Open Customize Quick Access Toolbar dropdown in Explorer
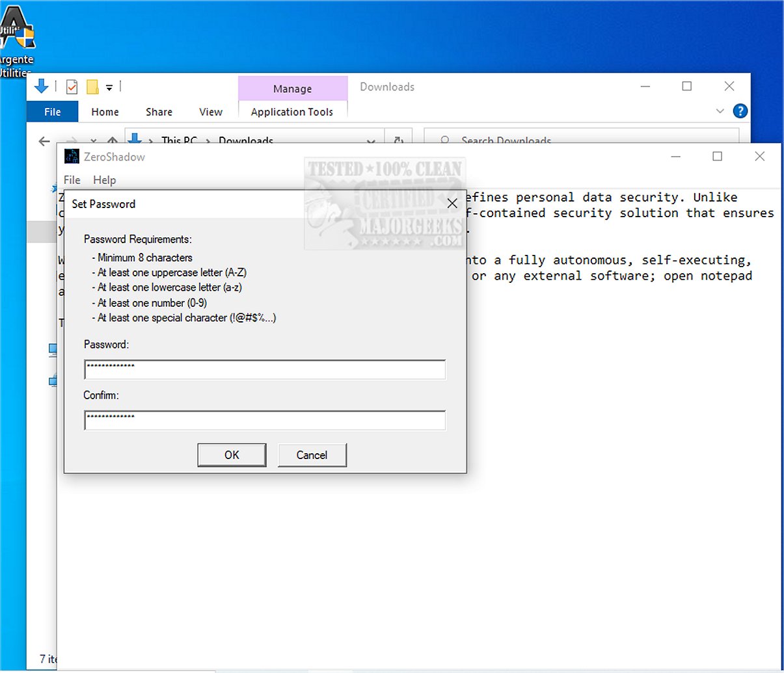This screenshot has width=784, height=673. pyautogui.click(x=109, y=87)
